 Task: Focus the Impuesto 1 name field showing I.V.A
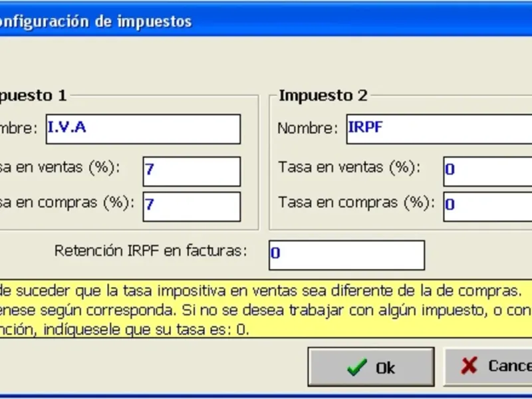142,129
